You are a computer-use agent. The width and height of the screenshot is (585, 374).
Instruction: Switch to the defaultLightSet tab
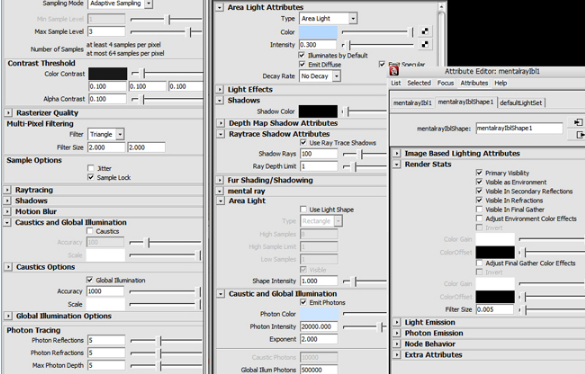(x=521, y=103)
